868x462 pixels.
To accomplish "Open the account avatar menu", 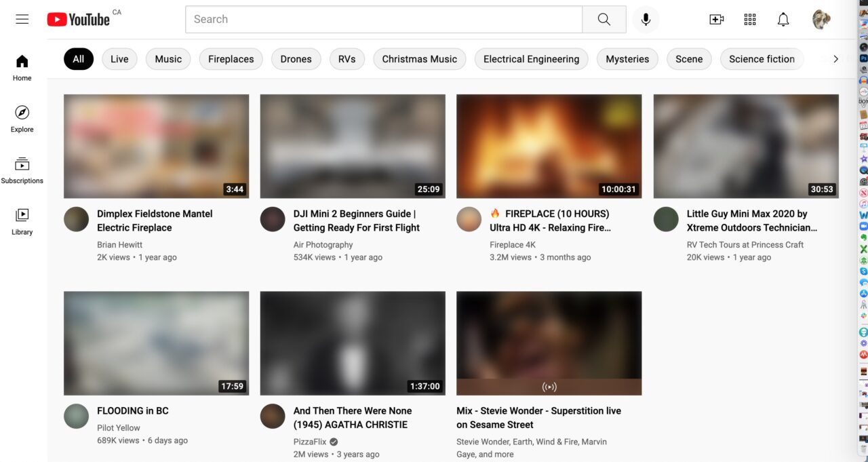I will coord(822,19).
